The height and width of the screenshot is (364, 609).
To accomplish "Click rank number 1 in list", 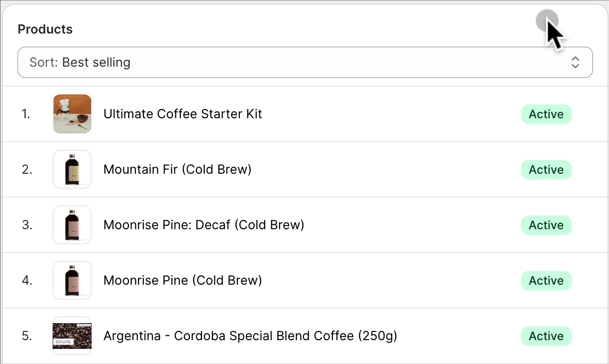I will click(x=25, y=114).
